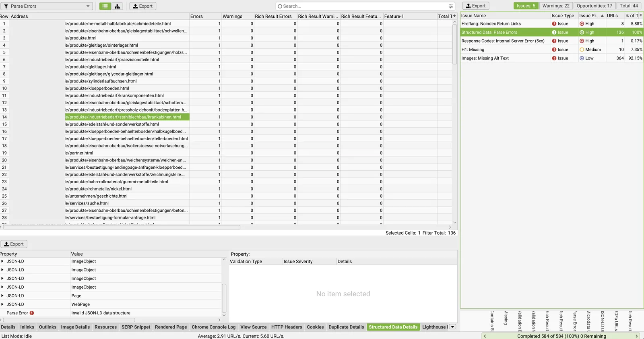Click High priority icon on Server Error row
Image resolution: width=644 pixels, height=339 pixels.
pos(582,41)
